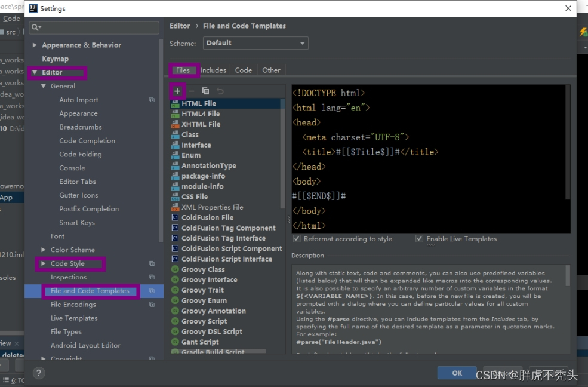The height and width of the screenshot is (387, 588).
Task: Open Code Completion settings
Action: tap(87, 140)
